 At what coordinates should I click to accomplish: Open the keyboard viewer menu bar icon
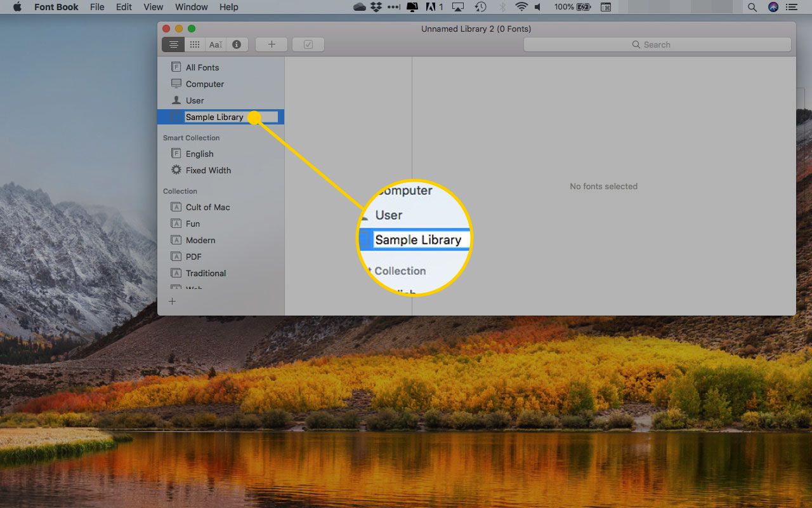click(x=606, y=7)
